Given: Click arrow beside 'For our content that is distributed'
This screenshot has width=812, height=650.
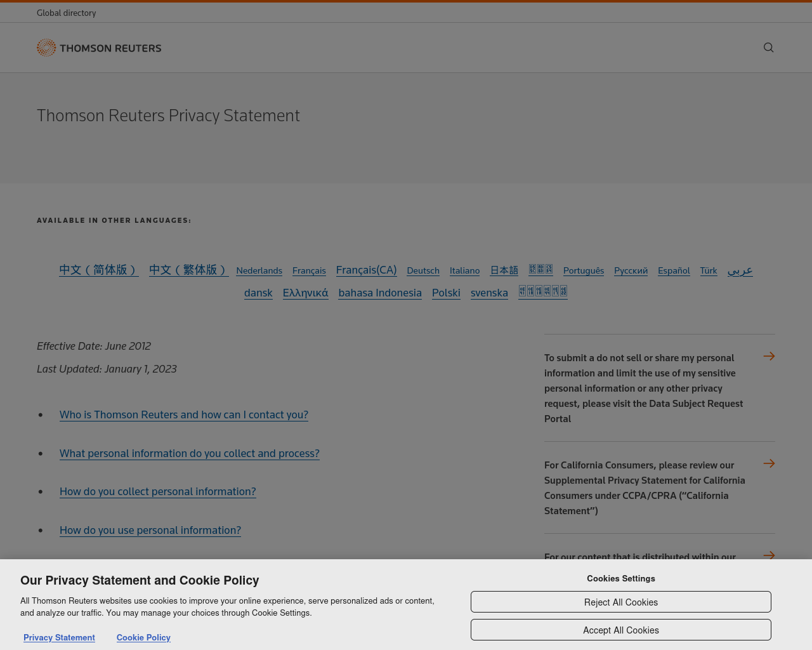Looking at the screenshot, I should [x=769, y=555].
